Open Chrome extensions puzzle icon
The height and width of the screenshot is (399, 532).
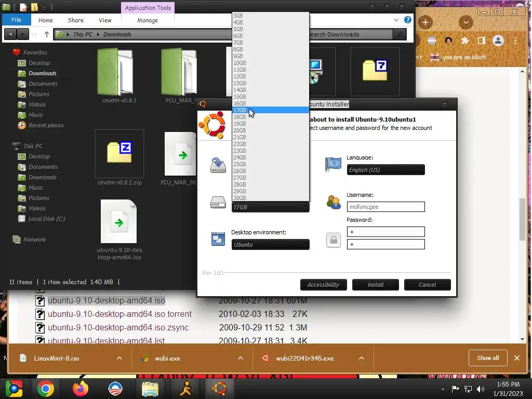tap(465, 41)
